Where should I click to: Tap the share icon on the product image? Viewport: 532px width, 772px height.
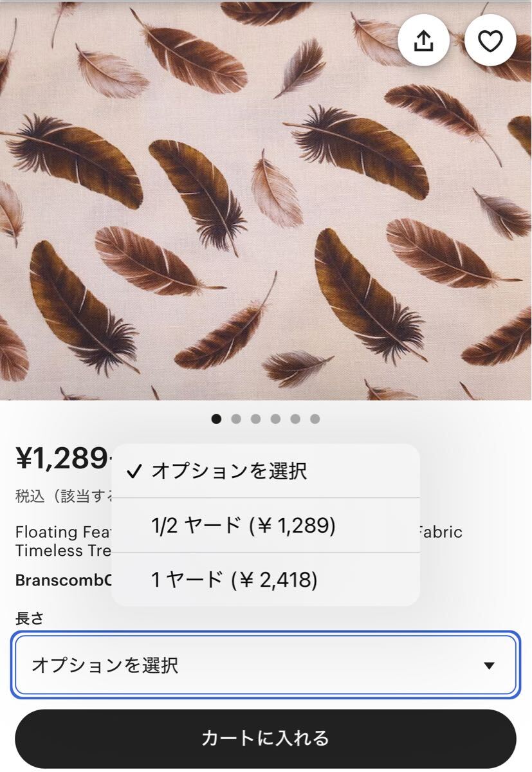pos(423,41)
